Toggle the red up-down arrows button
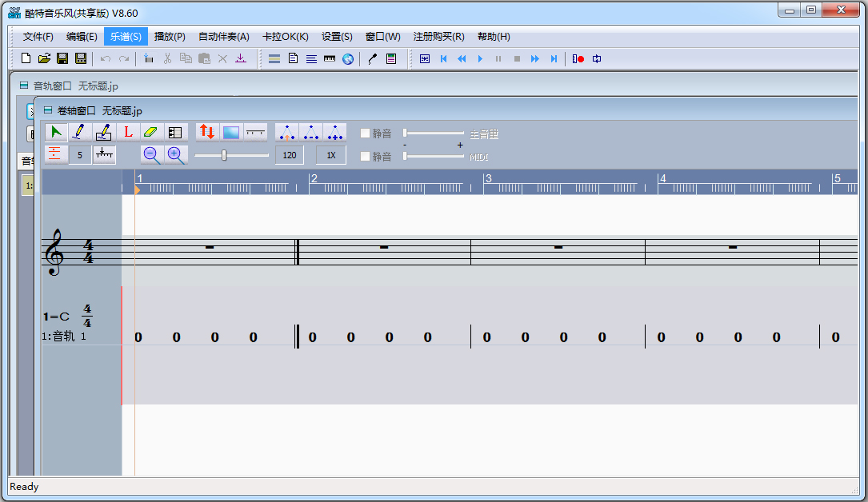868x502 pixels. (x=207, y=133)
